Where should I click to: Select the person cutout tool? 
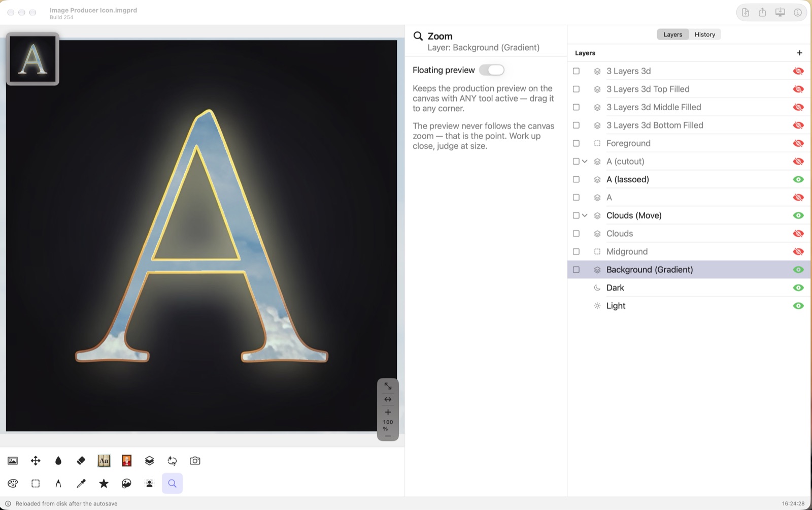pos(149,484)
